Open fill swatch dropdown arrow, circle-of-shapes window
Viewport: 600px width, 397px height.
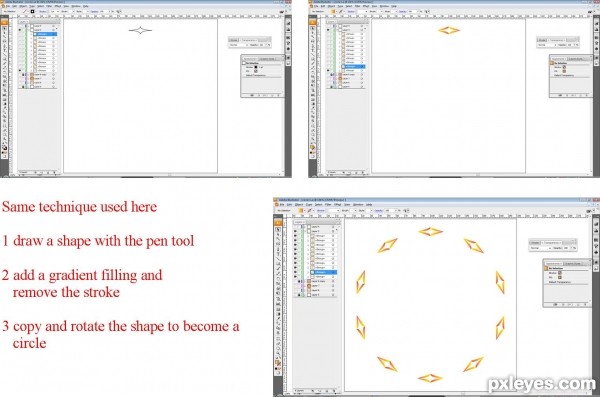pyautogui.click(x=305, y=211)
